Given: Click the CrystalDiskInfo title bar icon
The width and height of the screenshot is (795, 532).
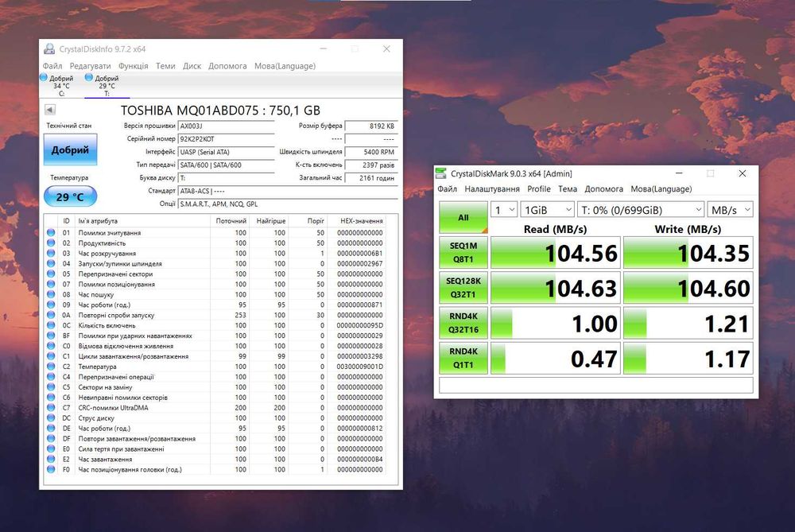Looking at the screenshot, I should click(x=49, y=49).
